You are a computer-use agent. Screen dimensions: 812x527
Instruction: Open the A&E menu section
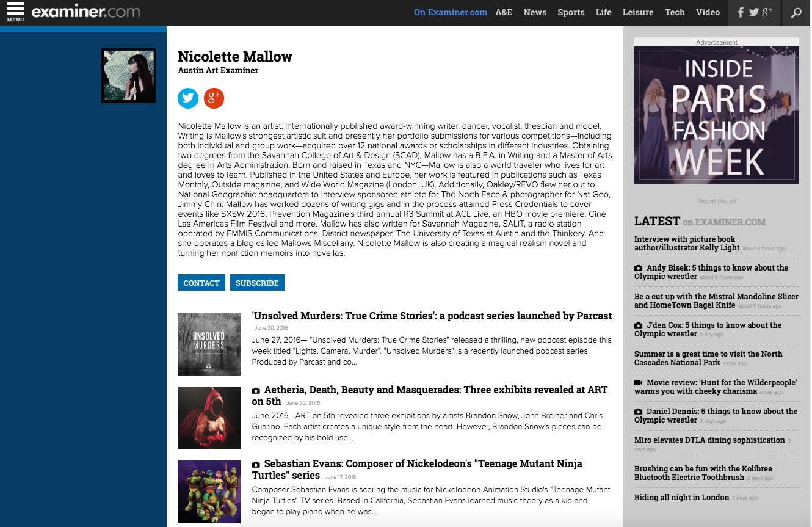[504, 12]
